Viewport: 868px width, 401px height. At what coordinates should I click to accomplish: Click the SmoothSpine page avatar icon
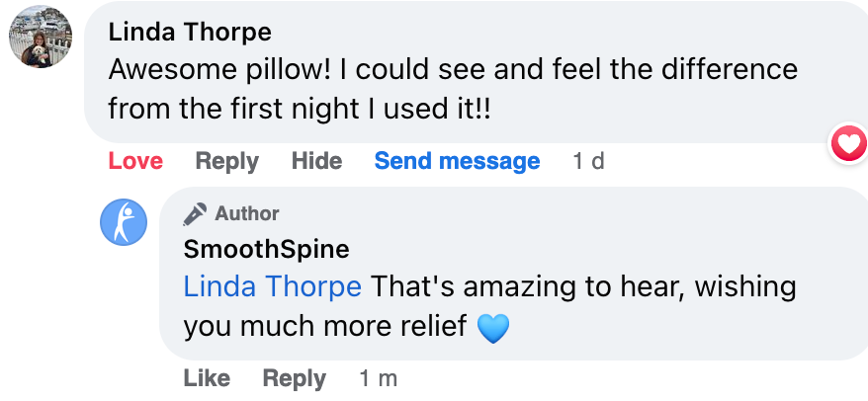tap(124, 222)
